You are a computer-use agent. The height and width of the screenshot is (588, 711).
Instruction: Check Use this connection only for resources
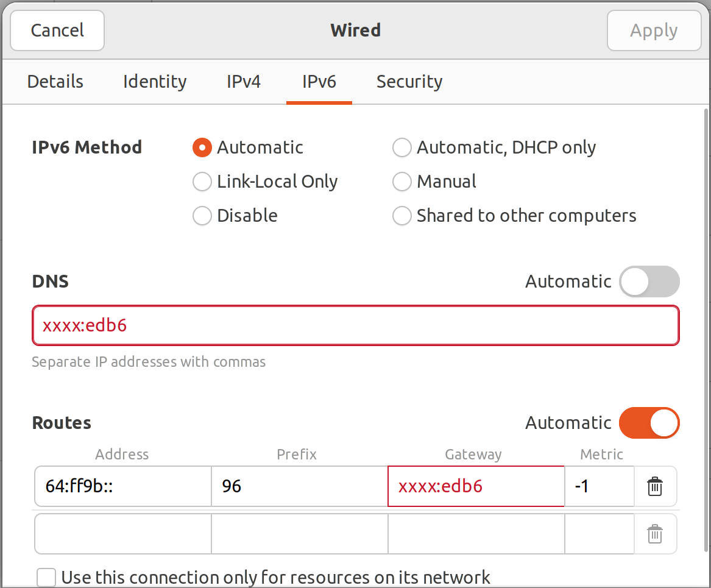[x=47, y=577]
